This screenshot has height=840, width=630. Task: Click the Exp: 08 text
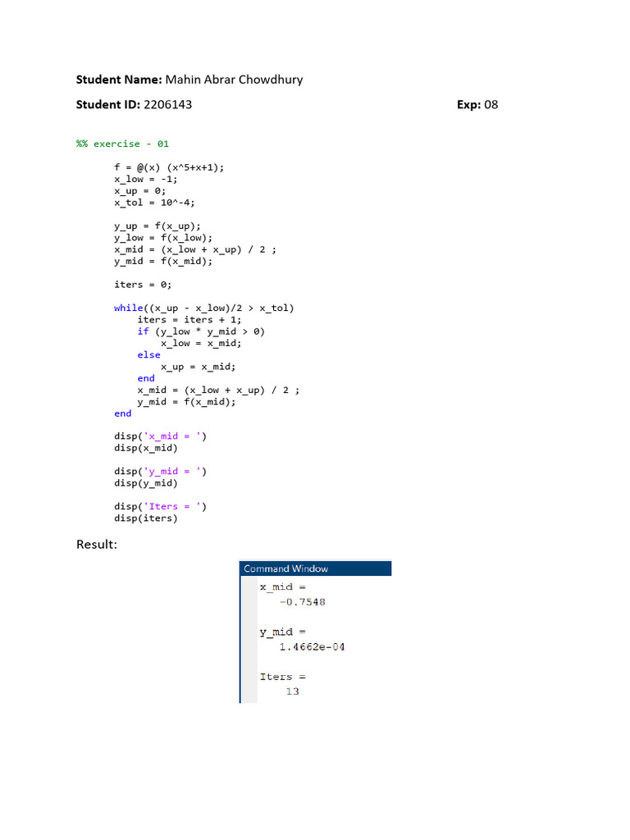click(477, 104)
